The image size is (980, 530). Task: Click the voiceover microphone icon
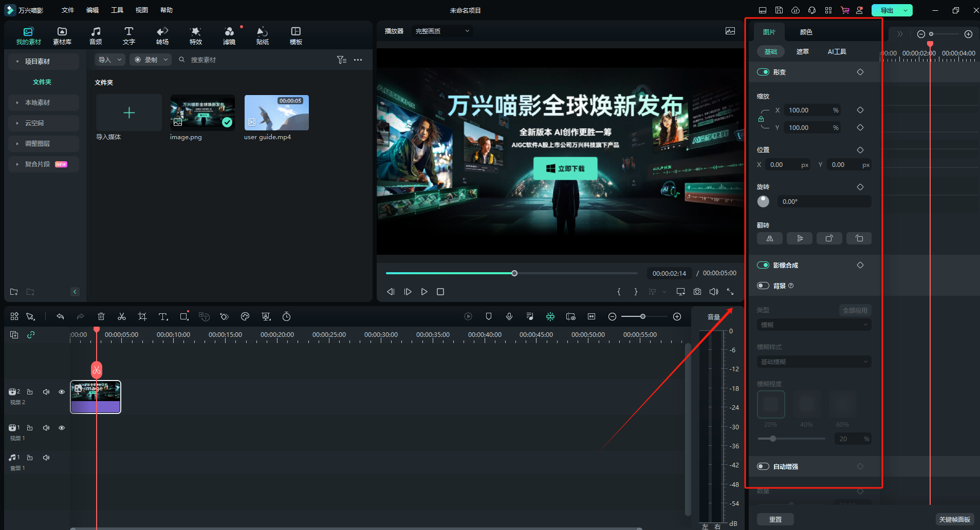point(509,316)
